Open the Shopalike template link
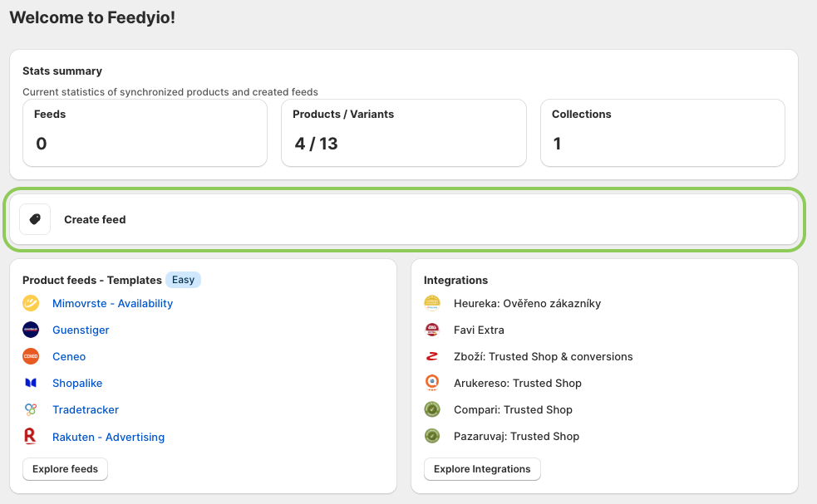The image size is (817, 504). pos(77,384)
